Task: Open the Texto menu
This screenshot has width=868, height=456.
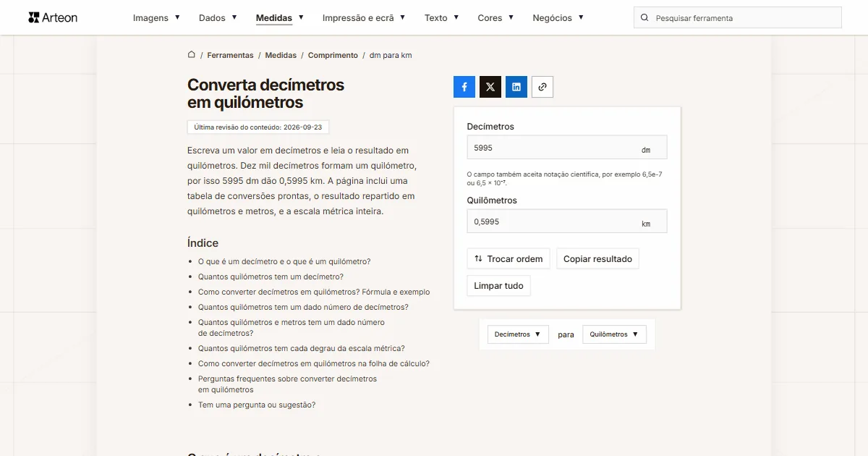Action: (441, 18)
